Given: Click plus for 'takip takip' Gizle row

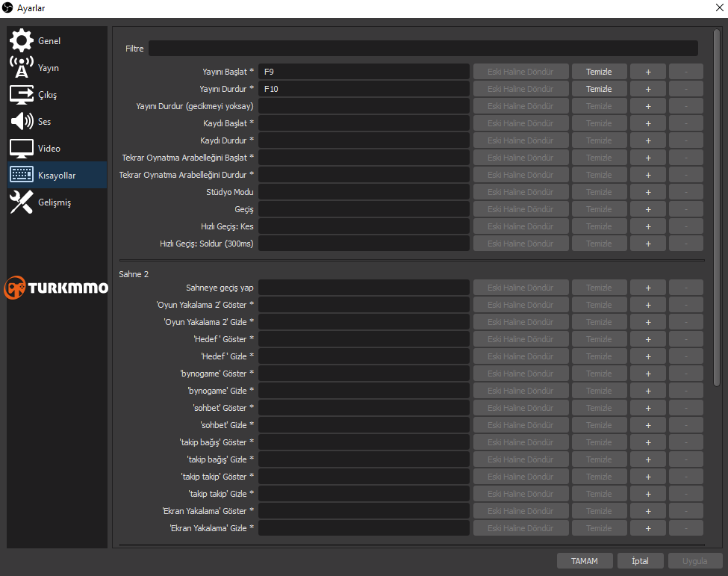Looking at the screenshot, I should (x=648, y=495).
